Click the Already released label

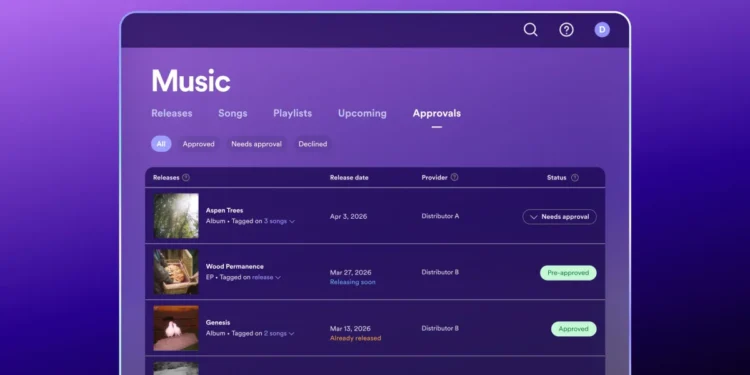pos(355,338)
